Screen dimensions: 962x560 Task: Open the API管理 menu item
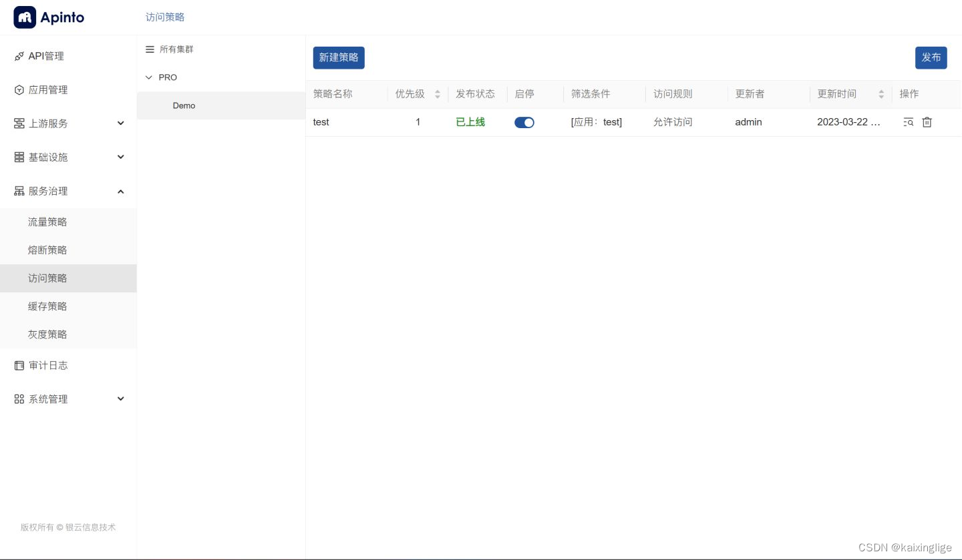tap(68, 56)
